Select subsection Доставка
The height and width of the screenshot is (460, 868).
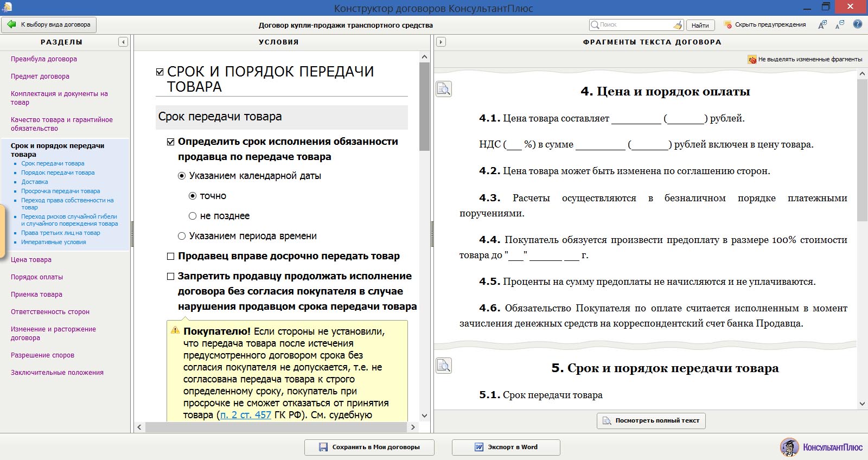pyautogui.click(x=35, y=182)
